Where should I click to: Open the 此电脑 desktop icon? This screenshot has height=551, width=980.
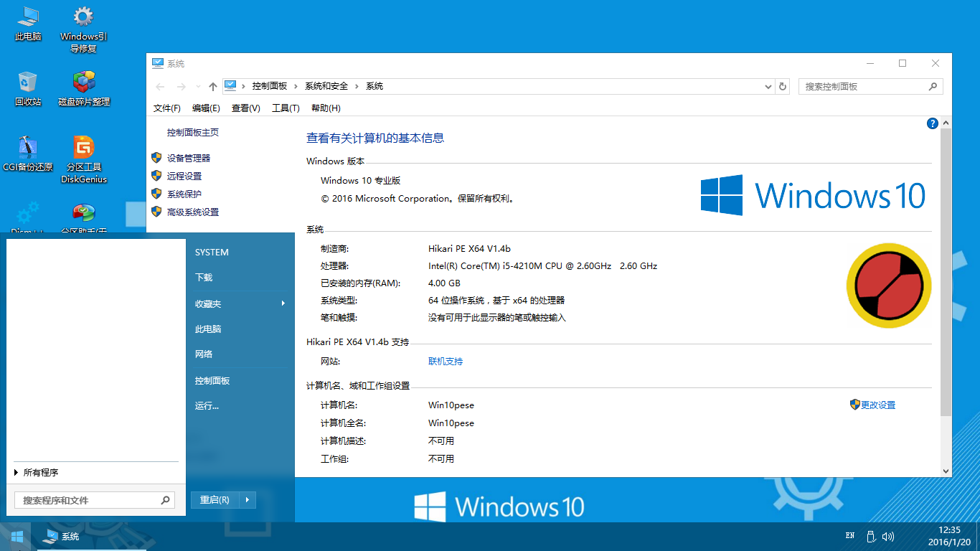point(28,24)
